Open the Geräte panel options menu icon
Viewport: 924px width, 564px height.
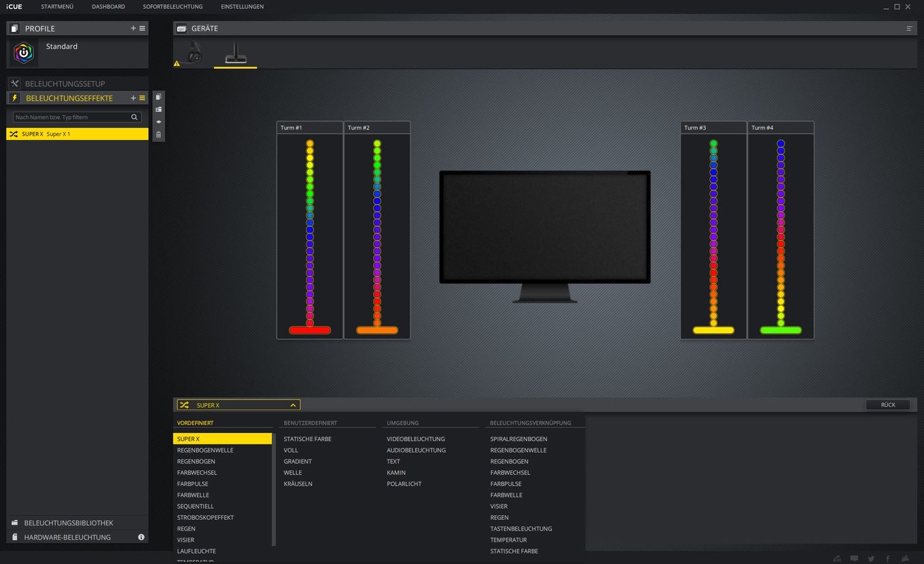tap(909, 29)
